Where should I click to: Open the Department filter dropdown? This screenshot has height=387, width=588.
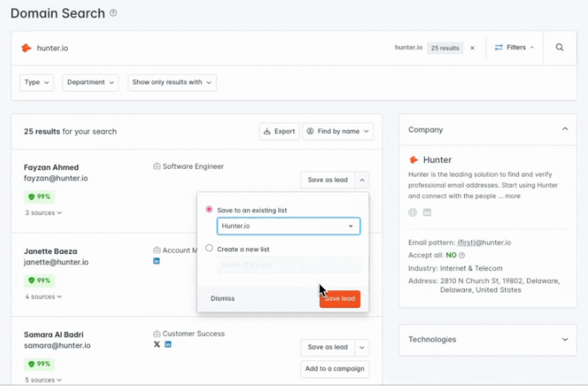point(91,83)
